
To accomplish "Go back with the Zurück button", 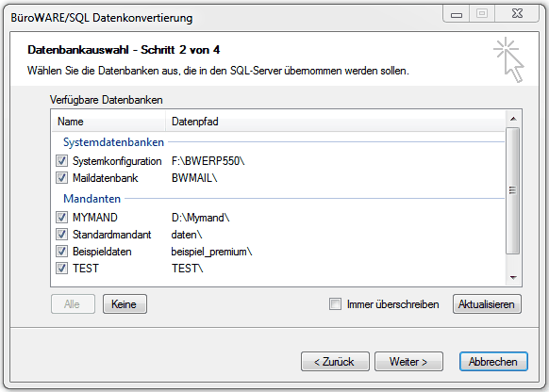I will coord(335,362).
